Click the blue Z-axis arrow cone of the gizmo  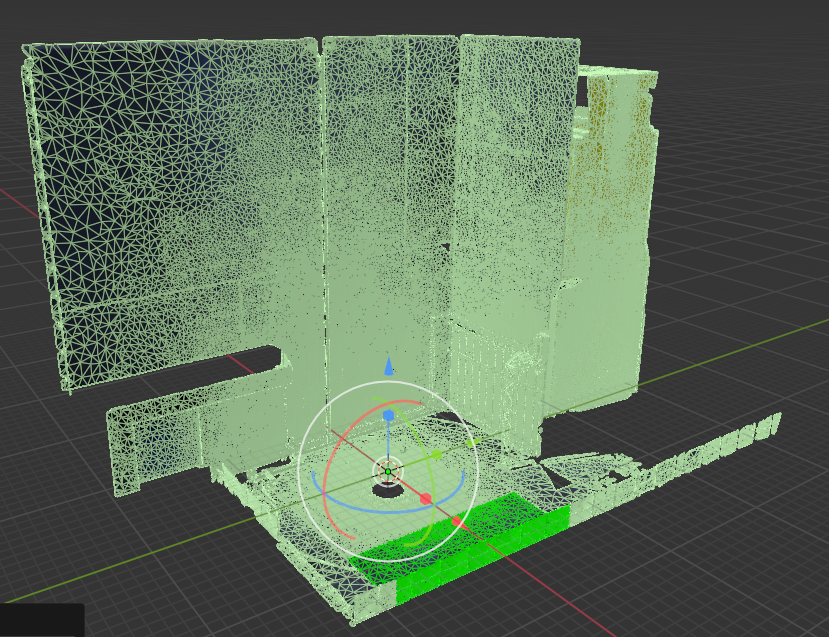point(388,367)
